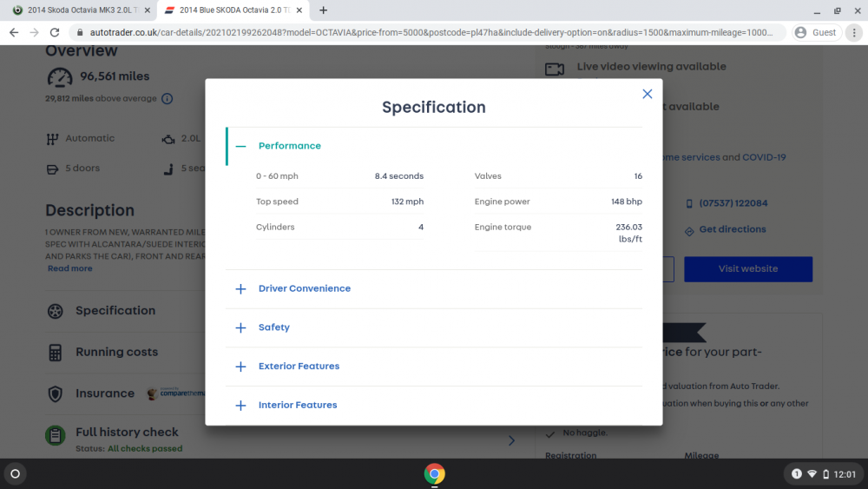This screenshot has height=489, width=868.
Task: View site security padlock info
Action: tap(80, 33)
